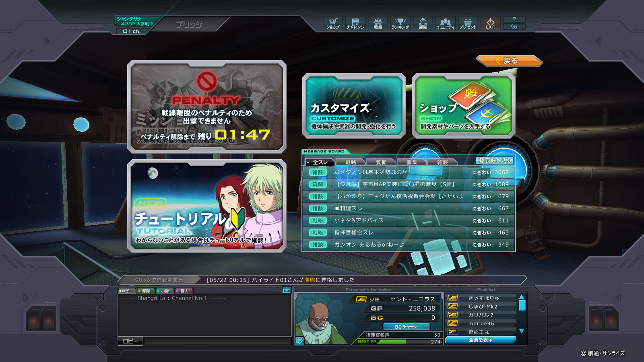This screenshot has width=644, height=362.
Task: Click pilot name セント・ニコラス
Action: point(413,299)
